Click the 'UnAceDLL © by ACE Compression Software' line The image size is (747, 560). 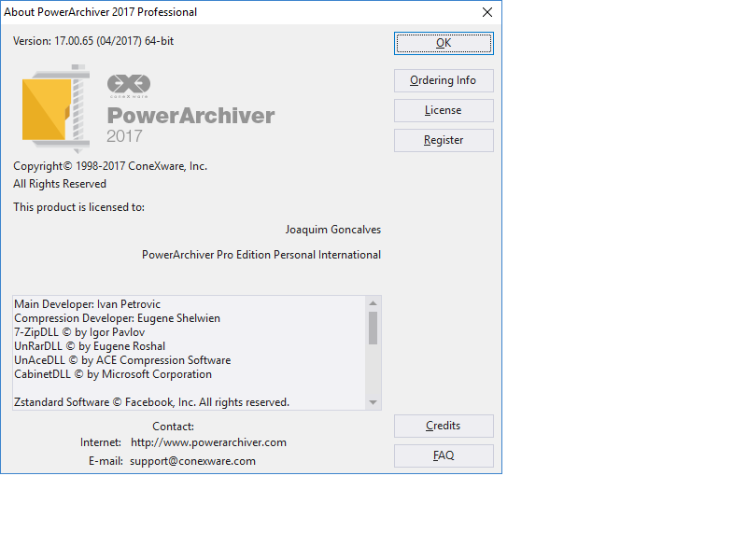tap(122, 360)
